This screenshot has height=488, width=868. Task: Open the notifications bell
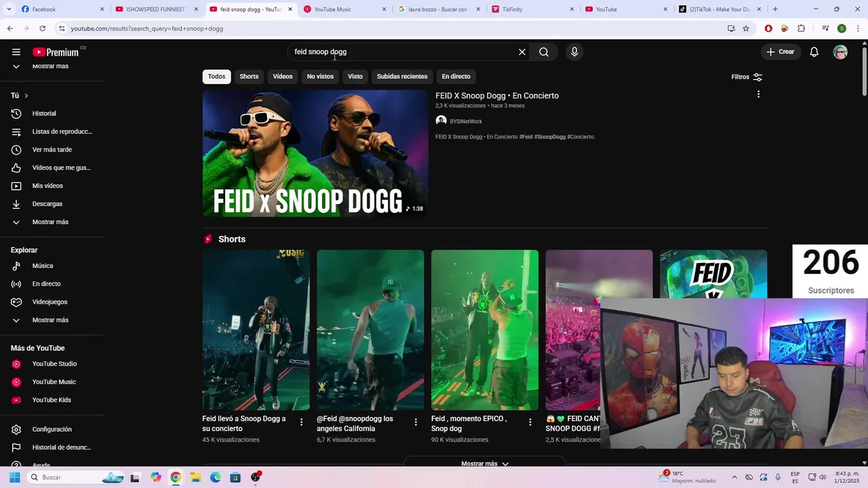click(814, 52)
